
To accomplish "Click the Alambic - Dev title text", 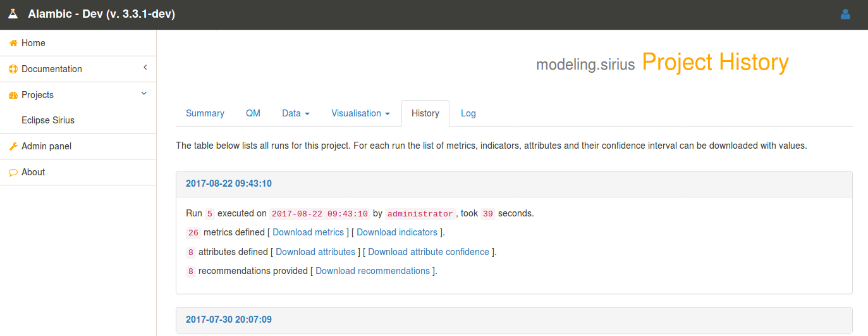I will pyautogui.click(x=102, y=14).
